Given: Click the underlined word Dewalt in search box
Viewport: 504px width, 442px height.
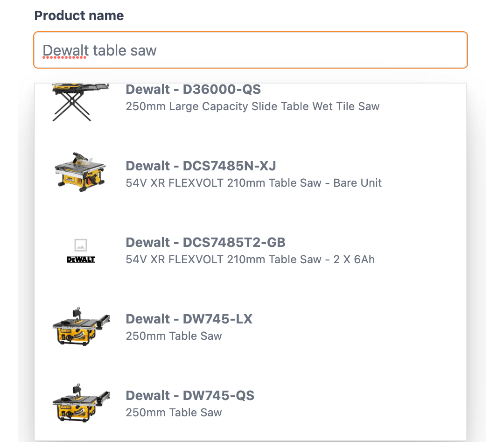Looking at the screenshot, I should (x=65, y=50).
